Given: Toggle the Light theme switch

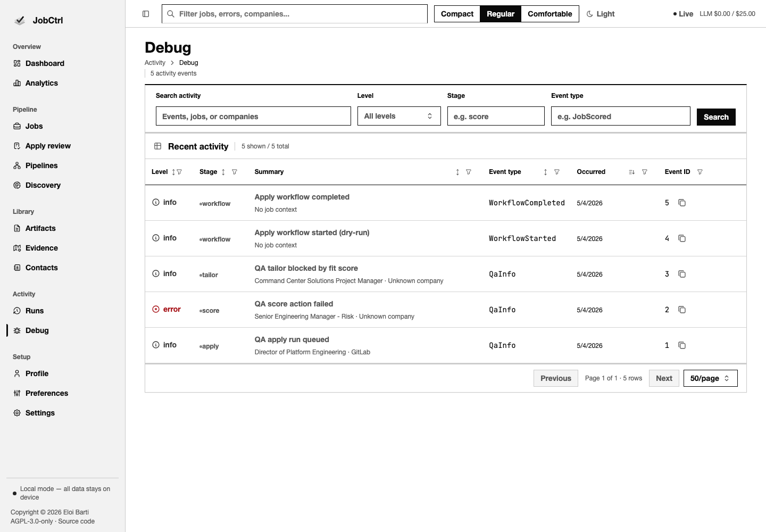Looking at the screenshot, I should 601,14.
